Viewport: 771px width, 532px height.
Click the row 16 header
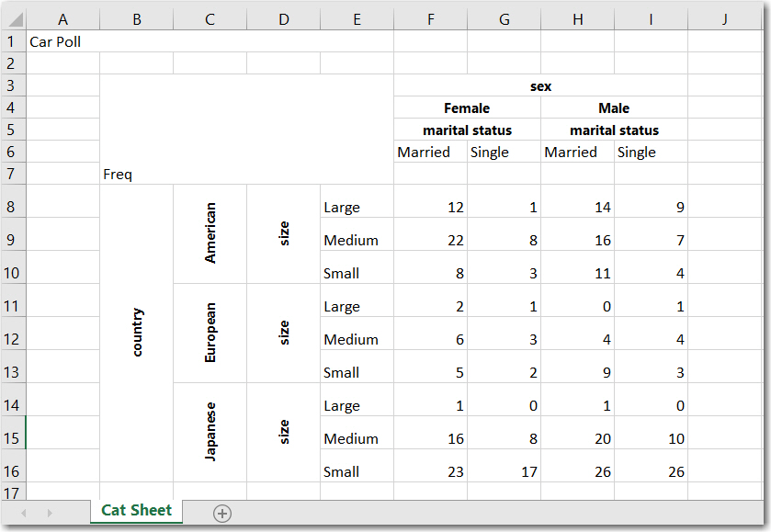pos(12,471)
